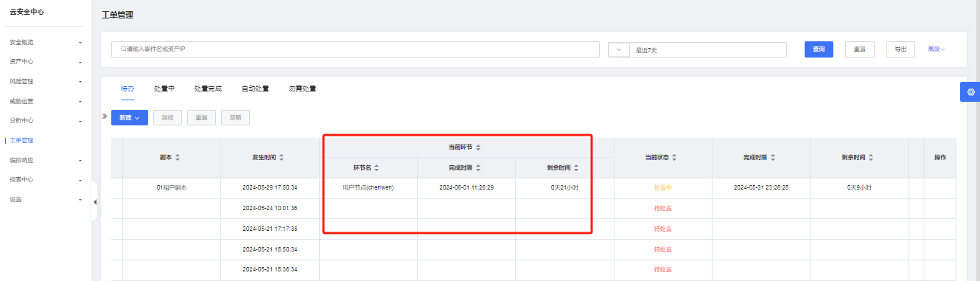Click the 查询 button
The image size is (980, 281).
tap(819, 49)
